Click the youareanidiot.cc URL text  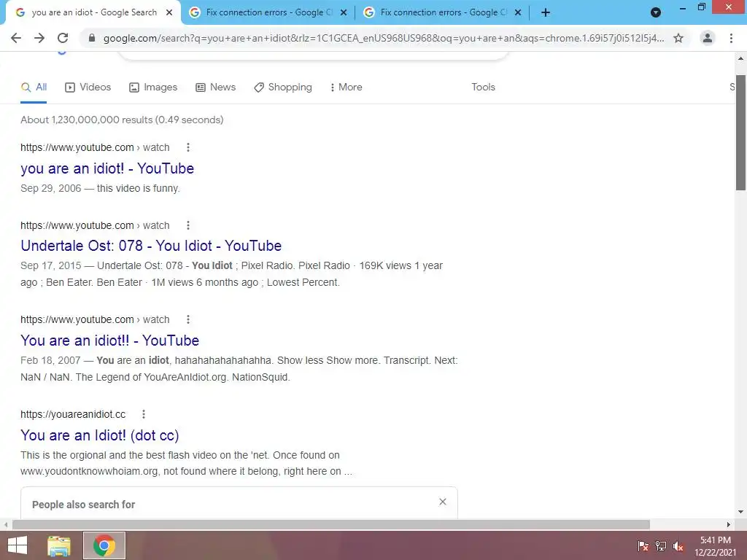click(73, 414)
